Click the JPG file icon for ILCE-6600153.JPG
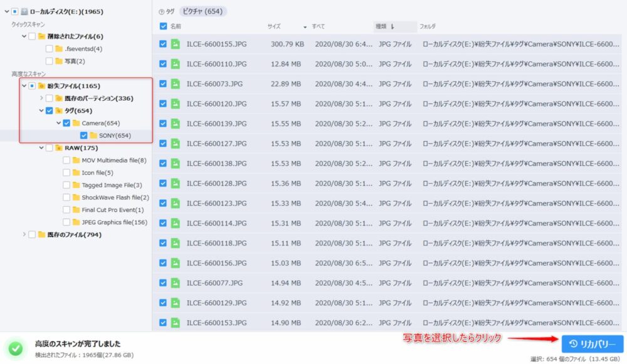This screenshot has width=627, height=364. point(175,323)
